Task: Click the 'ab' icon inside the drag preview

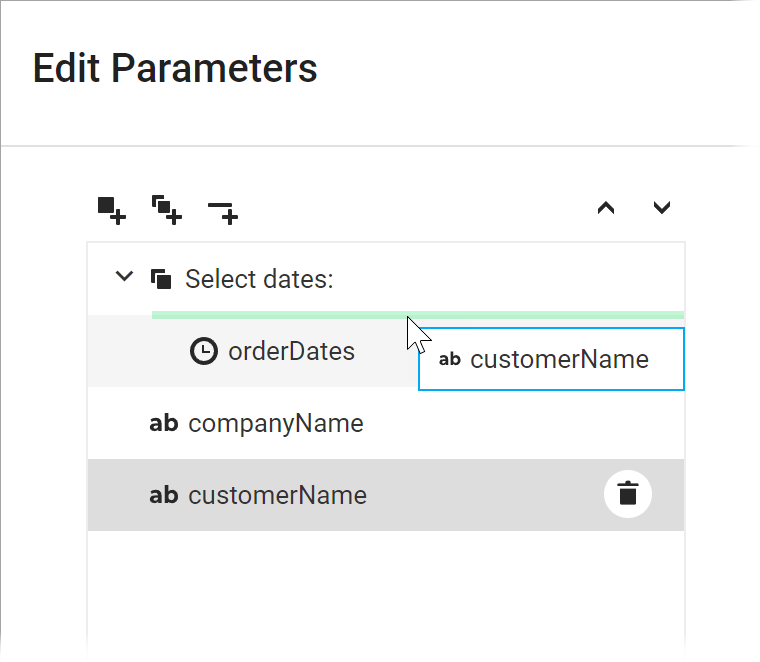Action: pos(450,359)
